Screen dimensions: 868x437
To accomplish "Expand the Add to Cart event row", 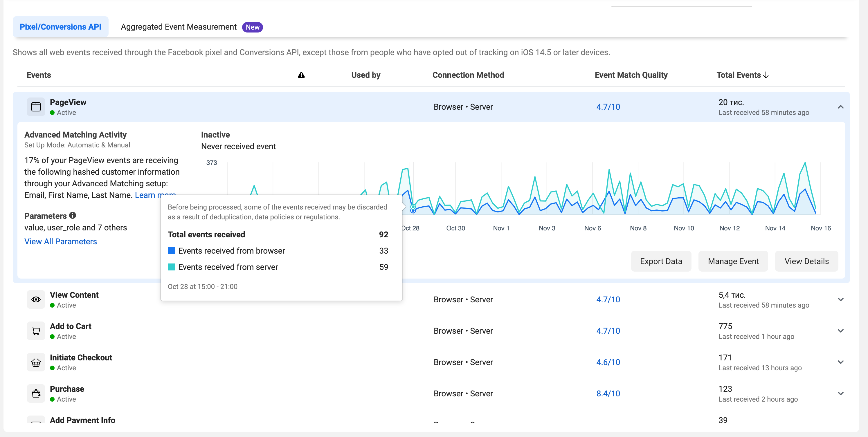I will 840,331.
